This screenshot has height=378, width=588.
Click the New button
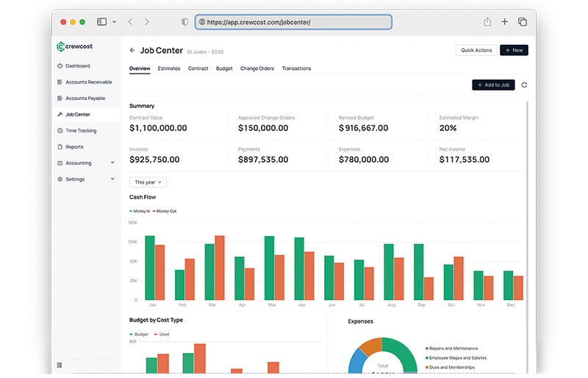coord(514,50)
